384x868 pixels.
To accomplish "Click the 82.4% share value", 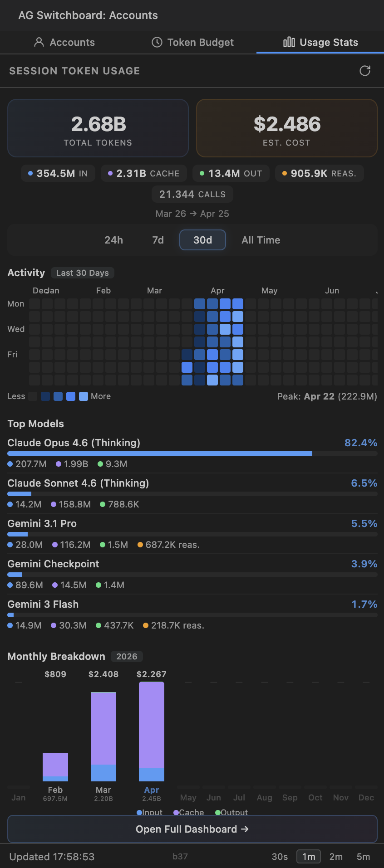I will pos(361,443).
